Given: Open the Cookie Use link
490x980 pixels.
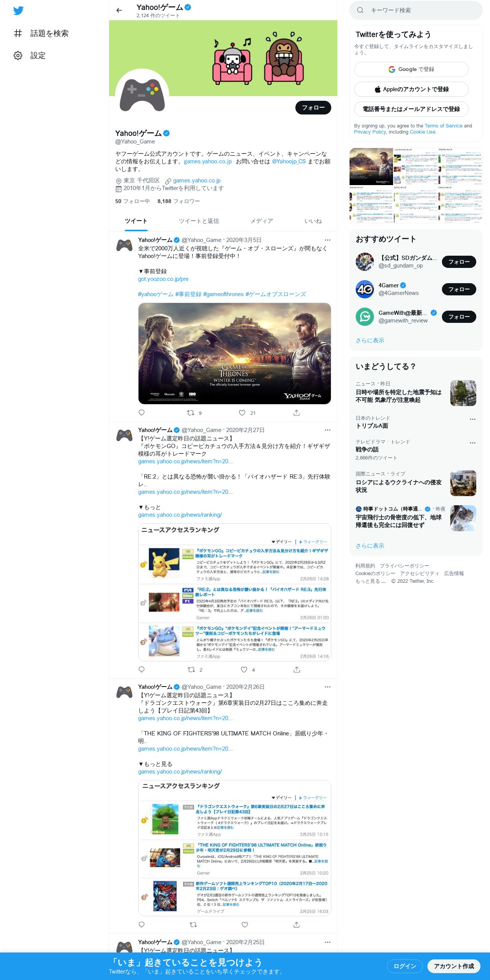Looking at the screenshot, I should click(422, 132).
